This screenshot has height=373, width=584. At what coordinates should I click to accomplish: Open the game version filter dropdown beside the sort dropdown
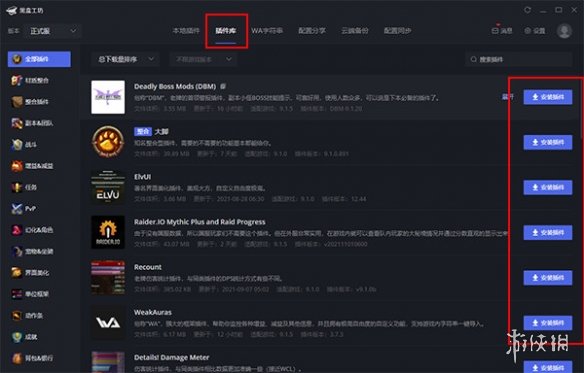click(203, 59)
